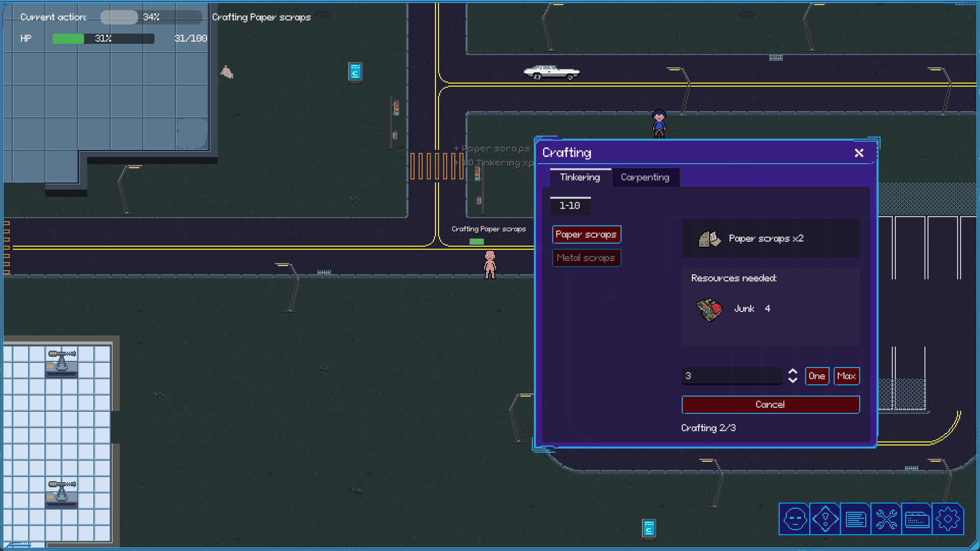Open crafting via crossed wrenches icon
Image resolution: width=980 pixels, height=551 pixels.
coord(886,519)
